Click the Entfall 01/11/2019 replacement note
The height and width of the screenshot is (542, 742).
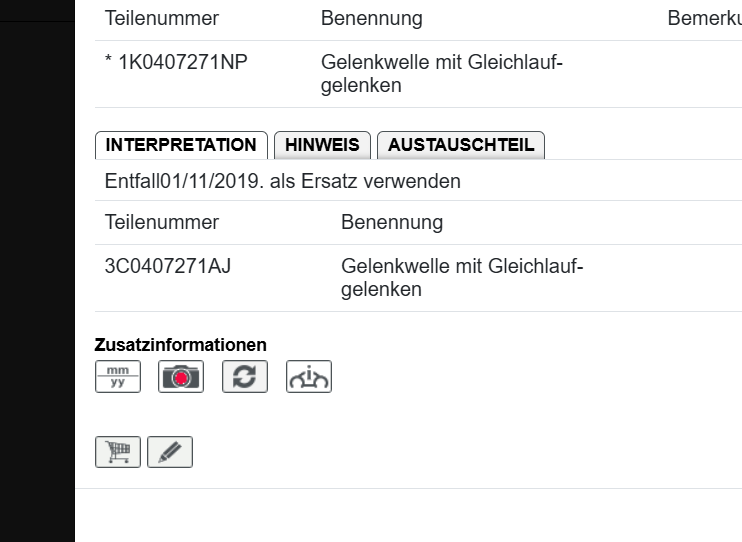click(282, 182)
